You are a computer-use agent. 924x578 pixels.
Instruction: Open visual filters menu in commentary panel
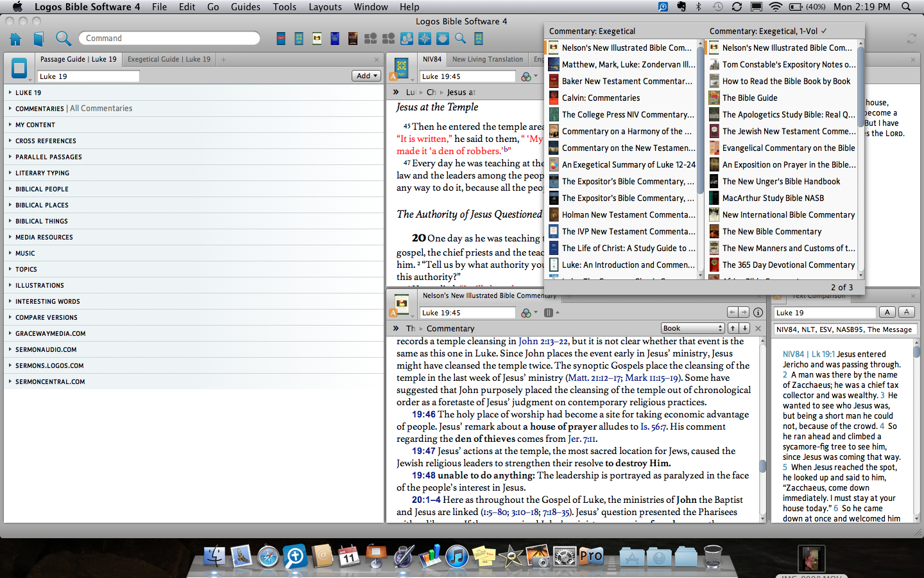[529, 313]
